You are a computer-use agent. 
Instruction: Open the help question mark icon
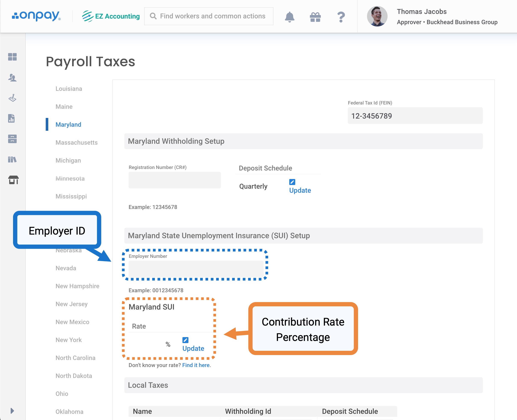[341, 16]
